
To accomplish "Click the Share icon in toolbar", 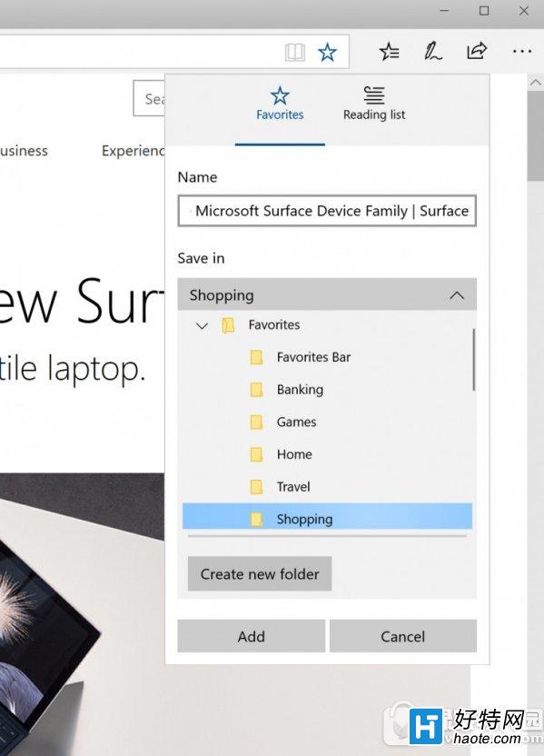I will click(x=477, y=51).
